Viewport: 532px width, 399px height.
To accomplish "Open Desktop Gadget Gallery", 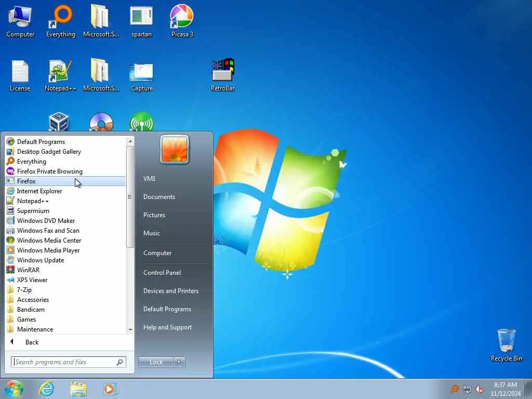I will tap(66, 152).
